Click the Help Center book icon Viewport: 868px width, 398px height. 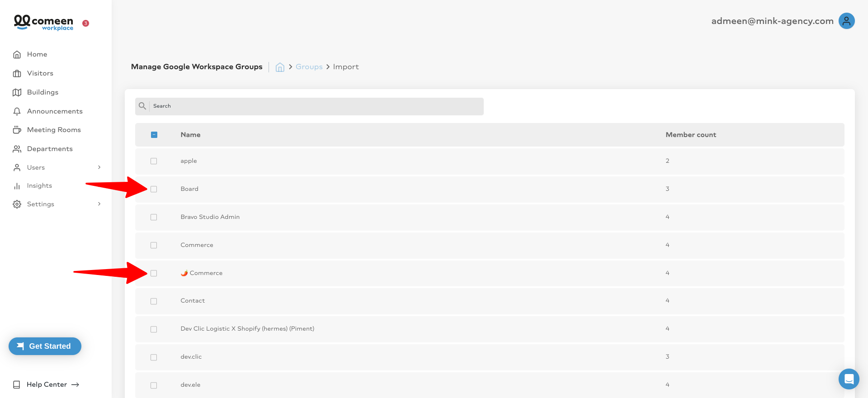click(x=17, y=384)
